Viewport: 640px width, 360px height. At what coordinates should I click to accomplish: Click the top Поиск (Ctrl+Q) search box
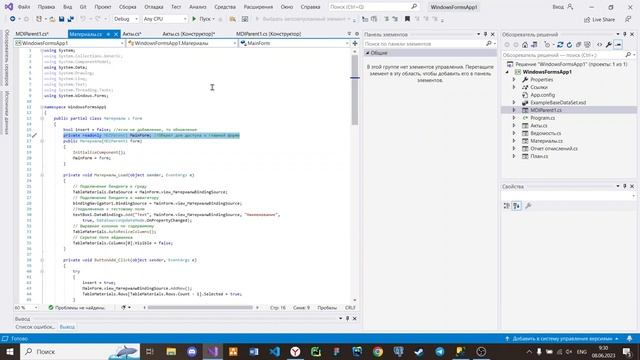click(373, 7)
